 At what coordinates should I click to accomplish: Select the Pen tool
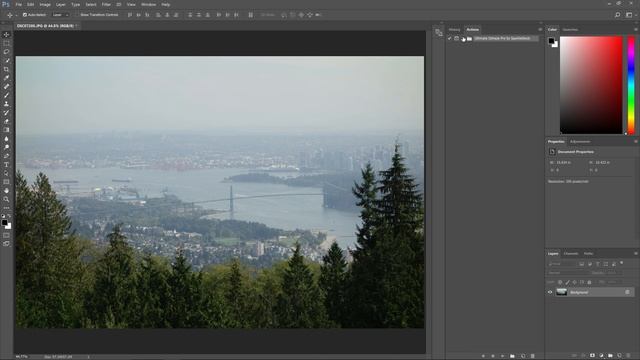coord(6,156)
